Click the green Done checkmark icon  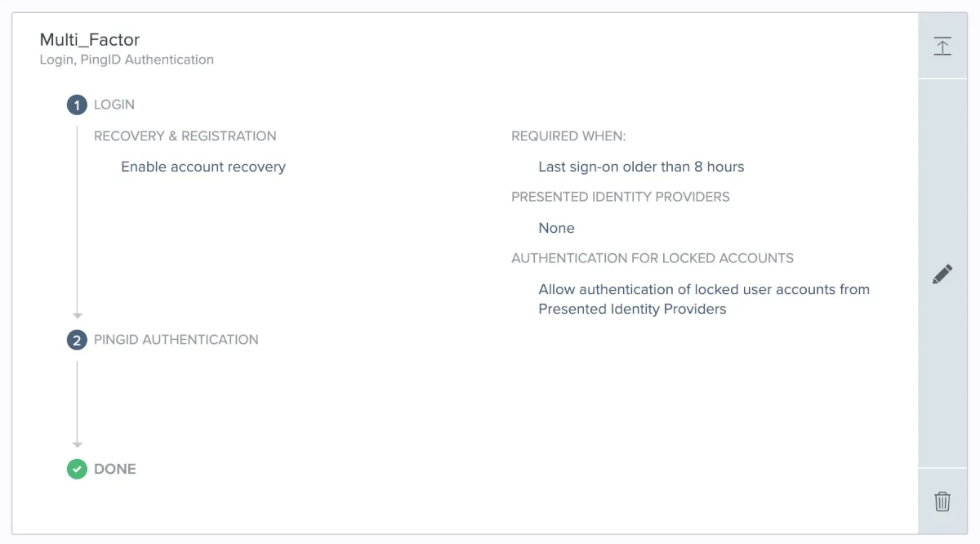tap(77, 469)
